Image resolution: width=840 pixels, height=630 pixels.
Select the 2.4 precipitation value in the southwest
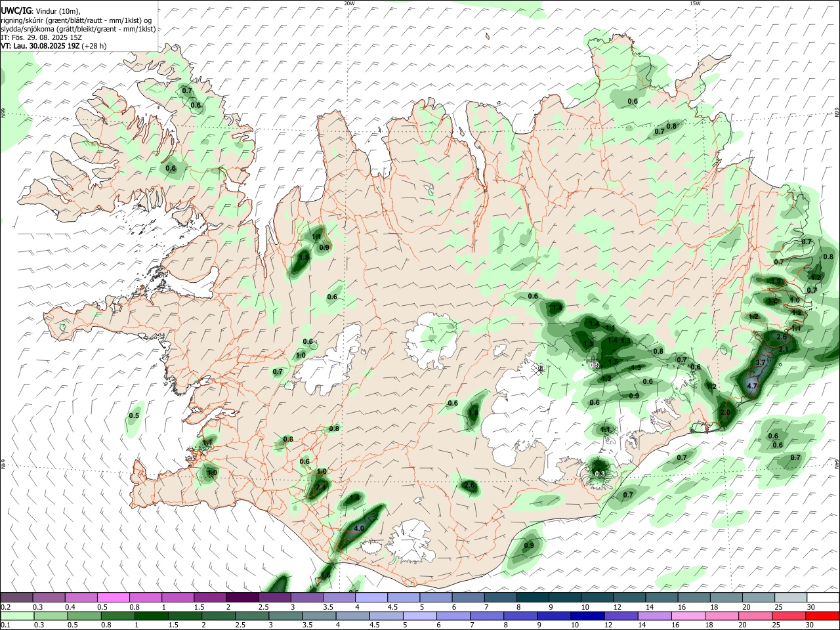point(322,488)
